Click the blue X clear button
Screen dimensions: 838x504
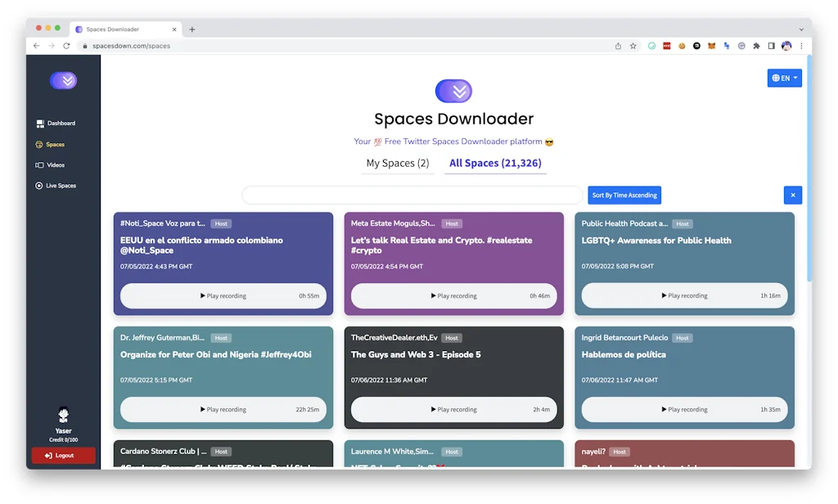pos(792,196)
